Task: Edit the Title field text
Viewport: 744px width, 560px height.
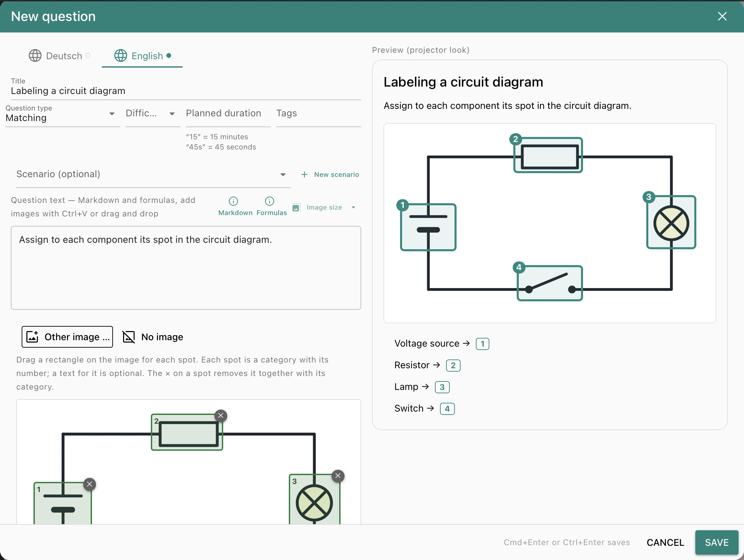Action: click(x=186, y=91)
